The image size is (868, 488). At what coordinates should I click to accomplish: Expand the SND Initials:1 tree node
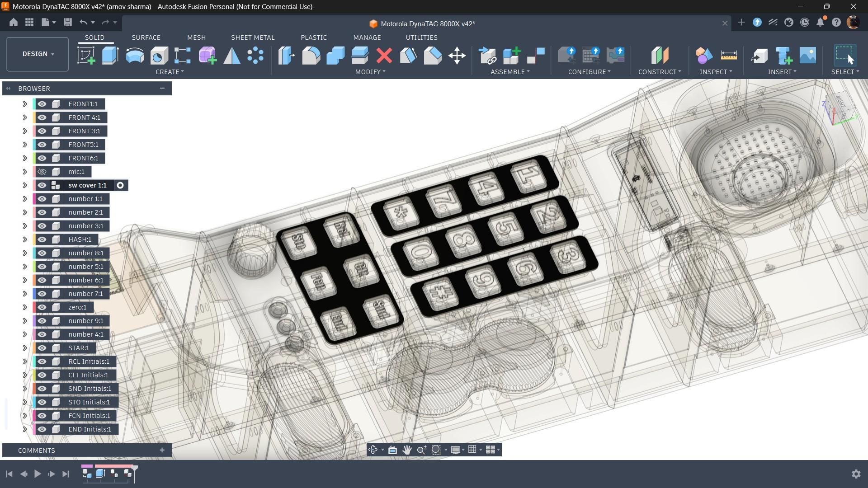pos(25,389)
